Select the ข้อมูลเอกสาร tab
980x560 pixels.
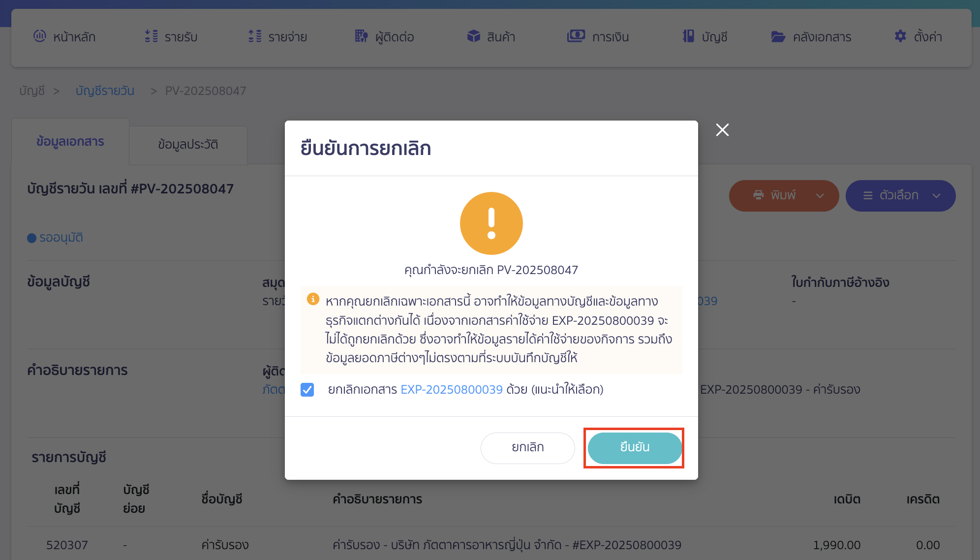(70, 141)
